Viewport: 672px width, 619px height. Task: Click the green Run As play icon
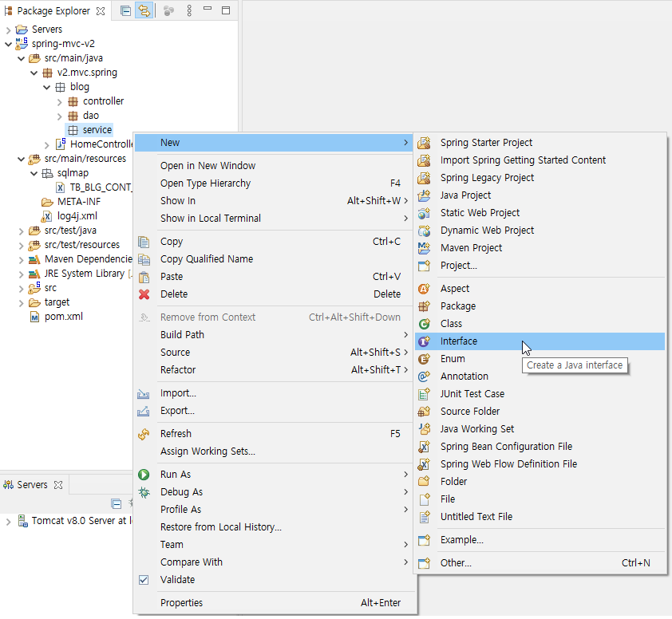tap(144, 475)
